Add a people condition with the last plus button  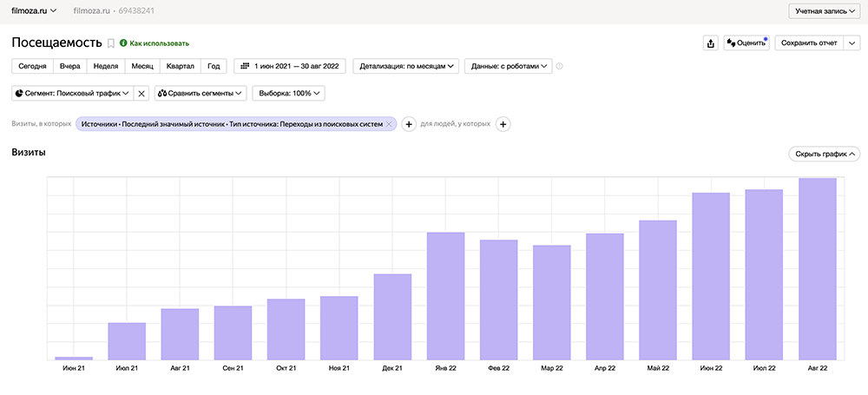point(503,124)
